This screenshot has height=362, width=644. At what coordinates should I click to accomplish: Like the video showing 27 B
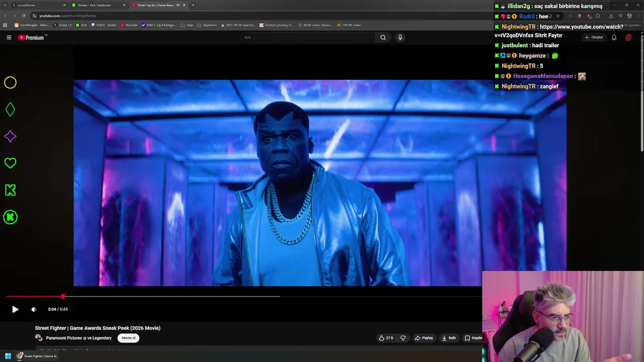click(x=386, y=338)
